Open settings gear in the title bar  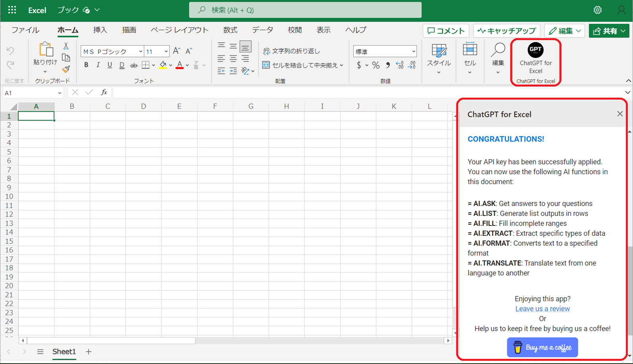click(x=597, y=10)
